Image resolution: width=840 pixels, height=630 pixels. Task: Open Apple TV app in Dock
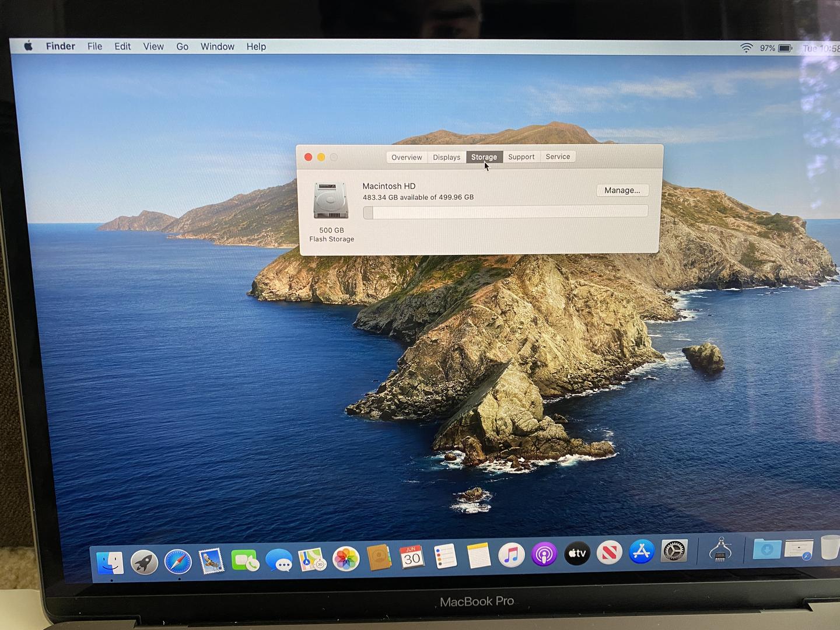click(577, 552)
